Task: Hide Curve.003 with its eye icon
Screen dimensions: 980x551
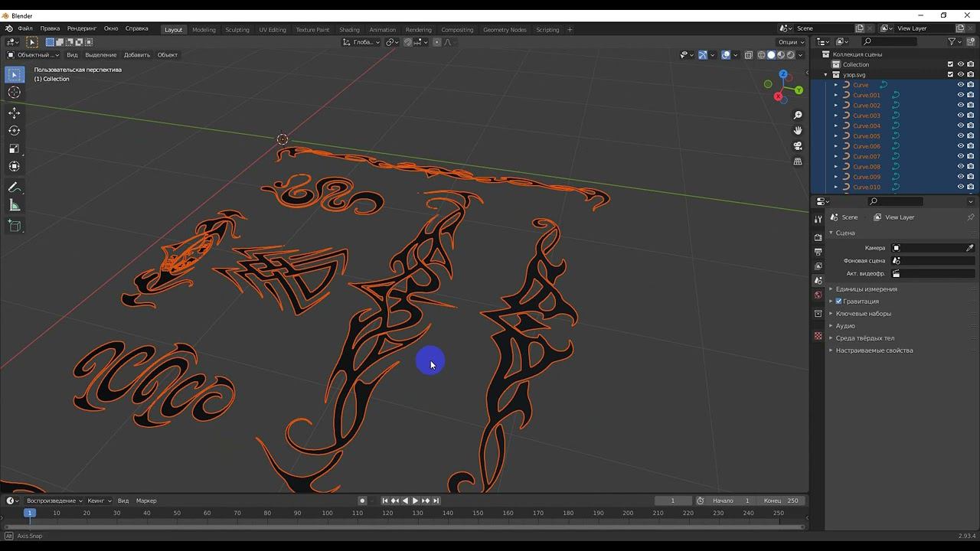Action: [961, 116]
